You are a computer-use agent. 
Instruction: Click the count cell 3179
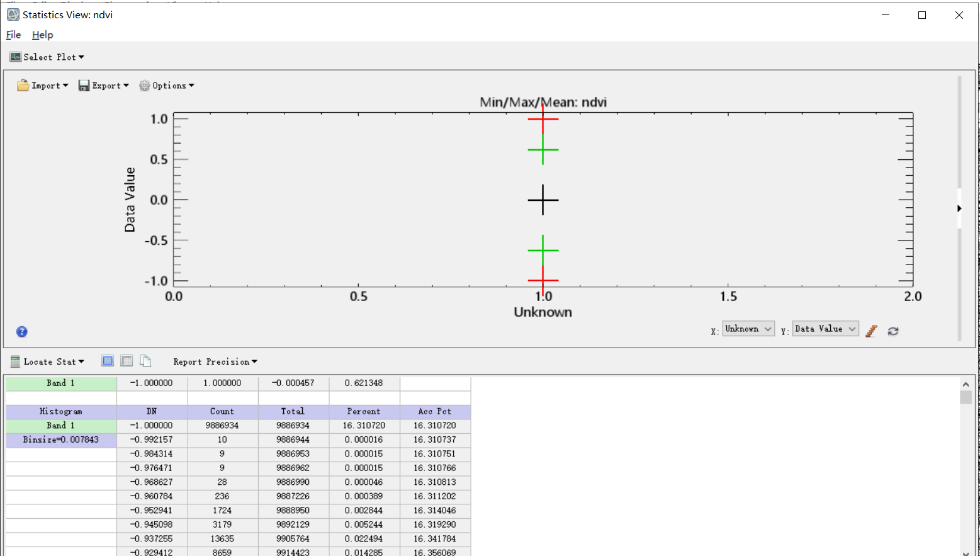point(222,525)
